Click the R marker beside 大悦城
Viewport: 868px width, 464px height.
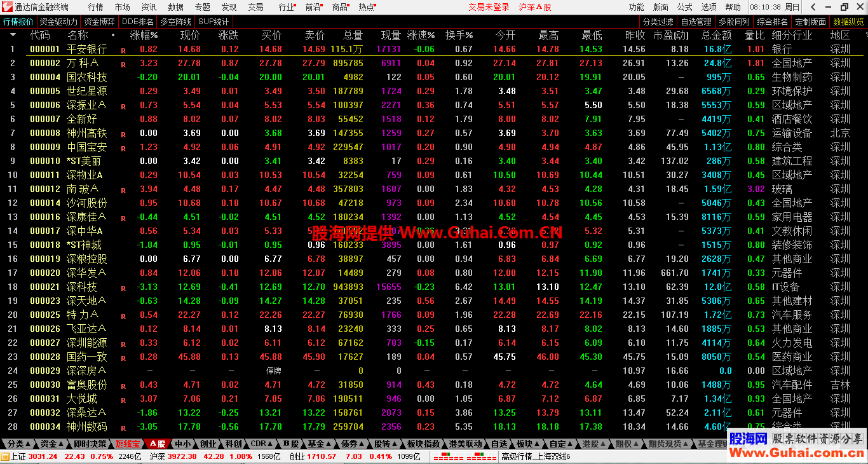pos(123,400)
